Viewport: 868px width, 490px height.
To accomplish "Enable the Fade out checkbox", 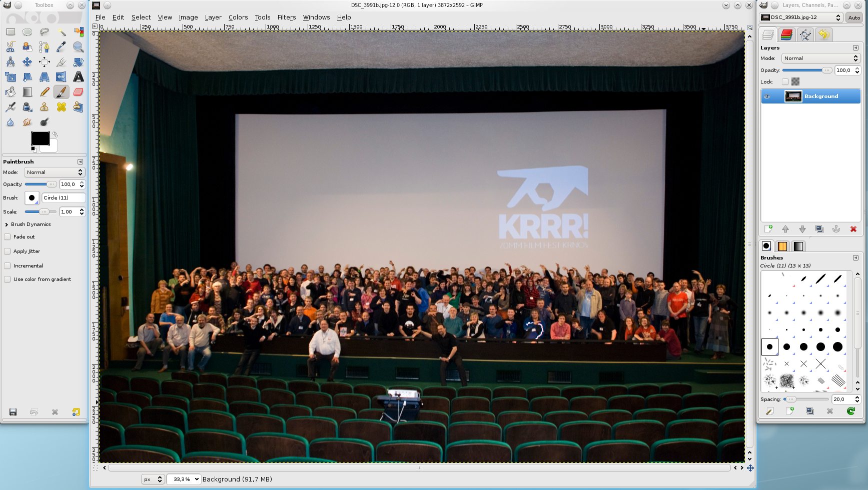I will [8, 237].
